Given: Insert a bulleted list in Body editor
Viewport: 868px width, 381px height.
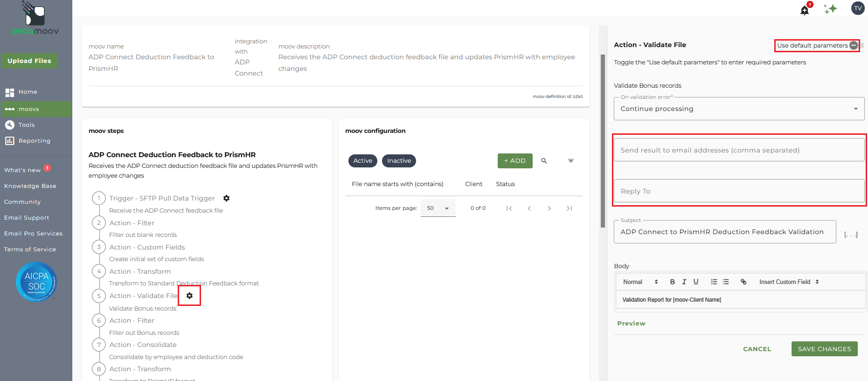Looking at the screenshot, I should tap(726, 282).
